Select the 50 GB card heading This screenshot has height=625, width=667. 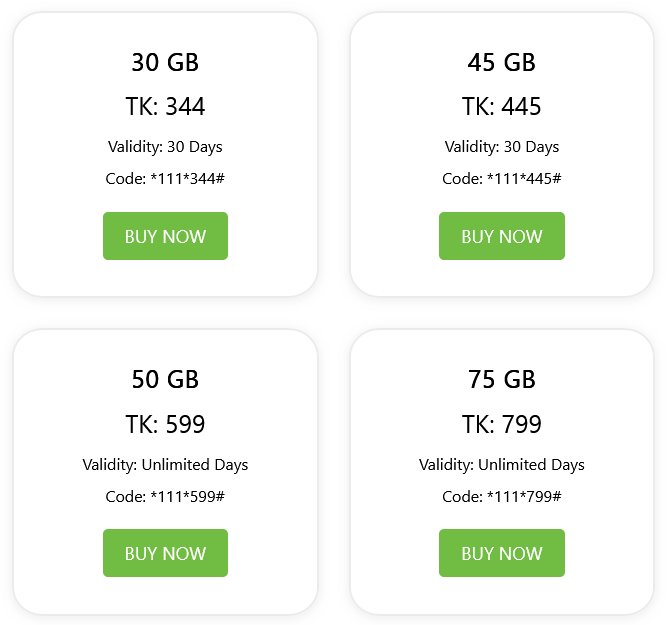(165, 380)
